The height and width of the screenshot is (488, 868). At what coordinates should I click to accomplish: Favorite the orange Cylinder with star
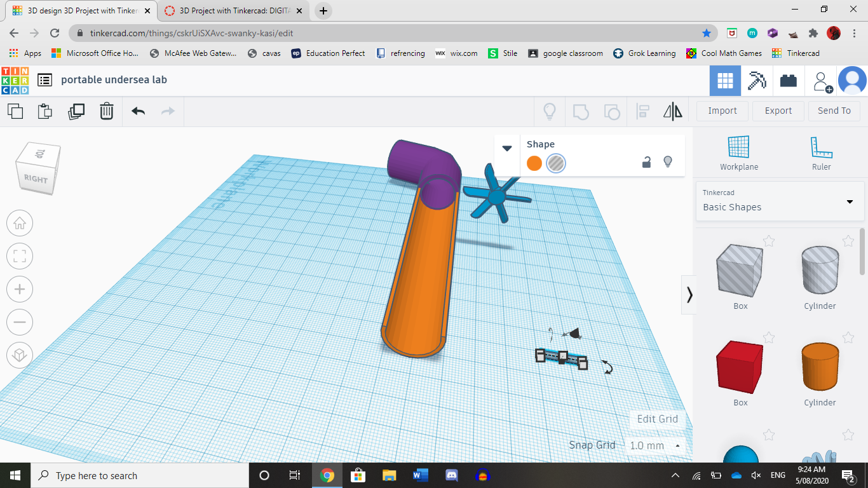pos(848,337)
